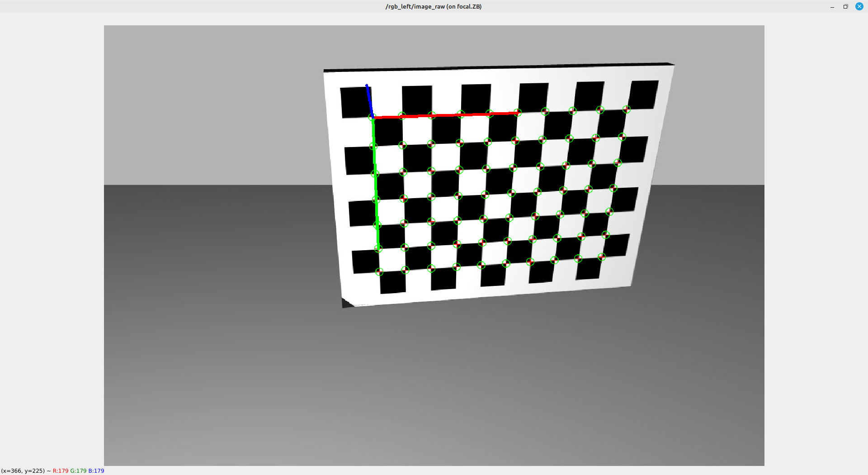The width and height of the screenshot is (868, 475).
Task: Click the top-right black checkerboard square
Action: tap(642, 95)
